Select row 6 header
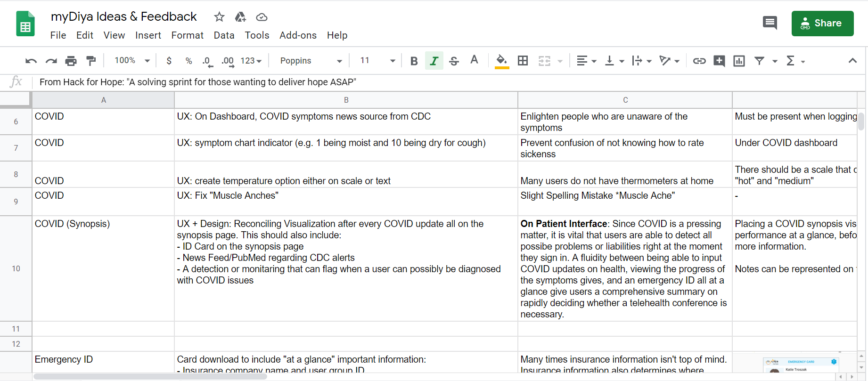This screenshot has height=381, width=868. pyautogui.click(x=16, y=122)
